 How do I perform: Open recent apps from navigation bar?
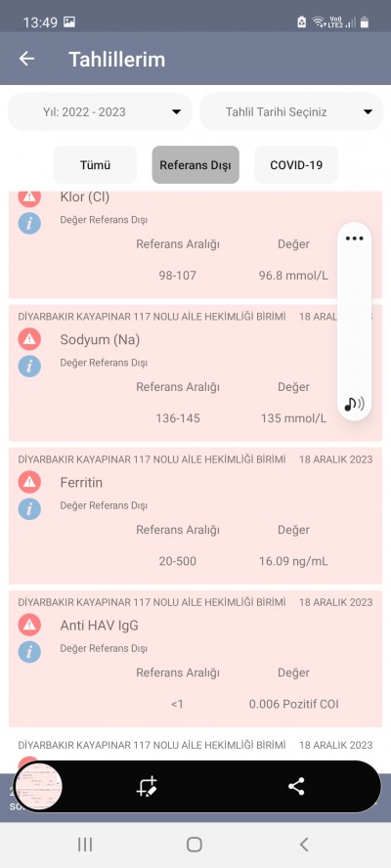point(85,845)
